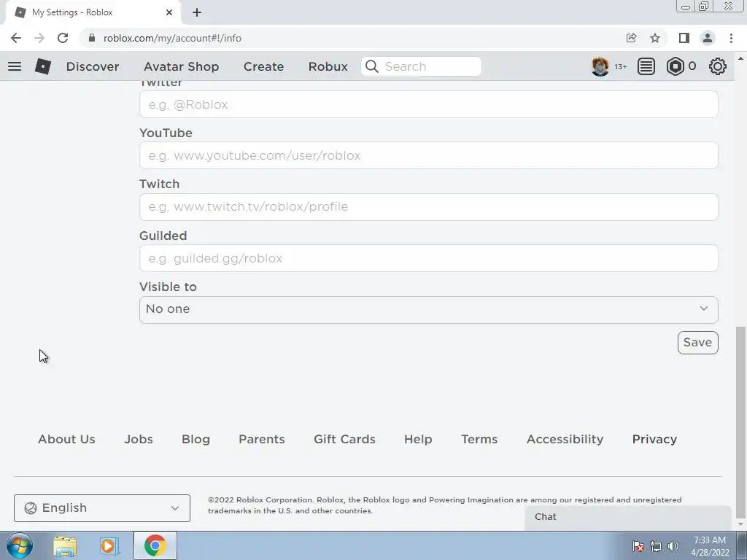Viewport: 747px width, 560px height.
Task: Open the Avatar Shop menu item
Action: point(181,66)
